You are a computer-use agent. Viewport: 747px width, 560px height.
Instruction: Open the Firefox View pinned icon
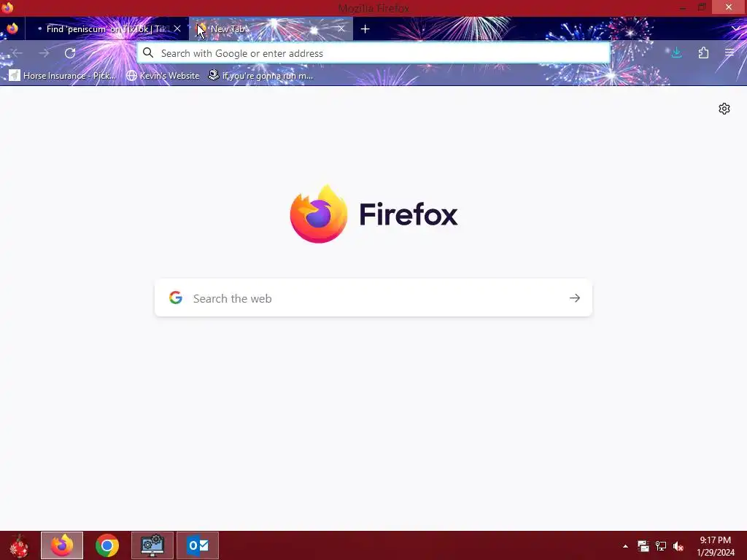[x=12, y=28]
